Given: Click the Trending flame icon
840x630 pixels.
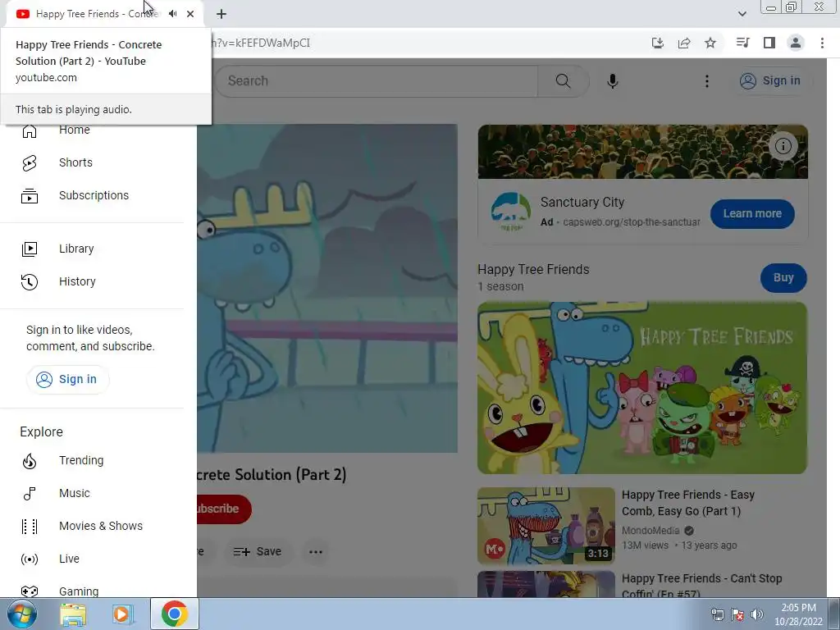Looking at the screenshot, I should tap(30, 461).
